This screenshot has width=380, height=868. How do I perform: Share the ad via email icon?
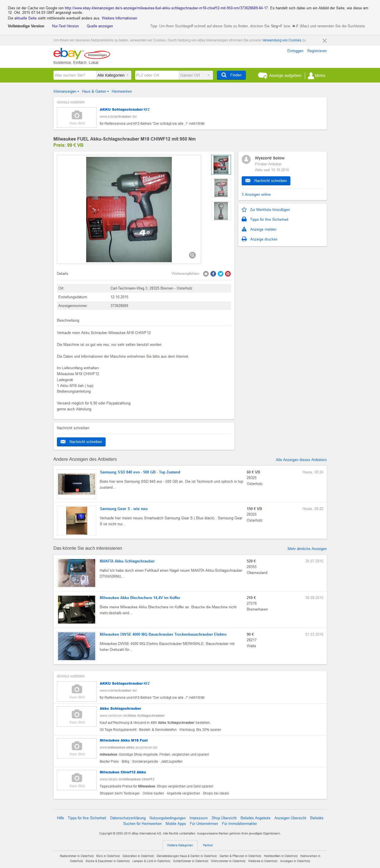[206, 274]
